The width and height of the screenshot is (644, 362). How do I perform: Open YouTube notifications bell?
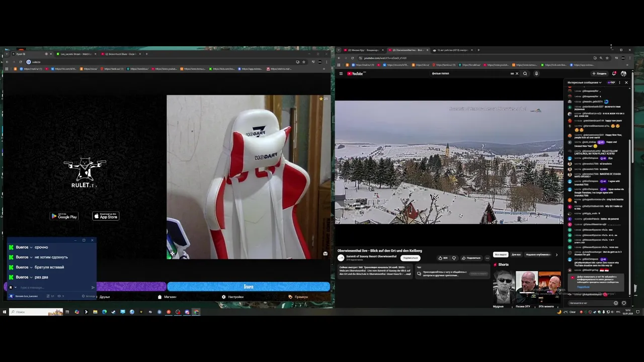click(x=614, y=73)
